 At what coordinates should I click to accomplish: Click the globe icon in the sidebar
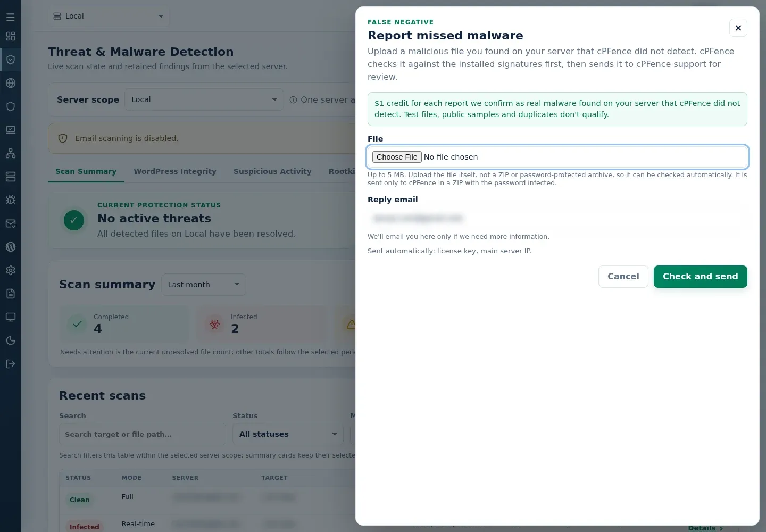click(x=11, y=83)
